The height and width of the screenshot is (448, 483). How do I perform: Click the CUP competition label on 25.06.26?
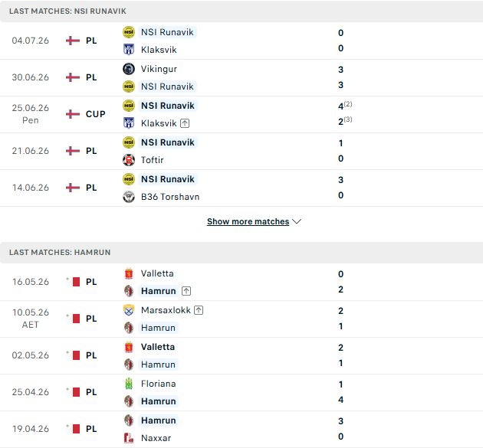pos(96,114)
